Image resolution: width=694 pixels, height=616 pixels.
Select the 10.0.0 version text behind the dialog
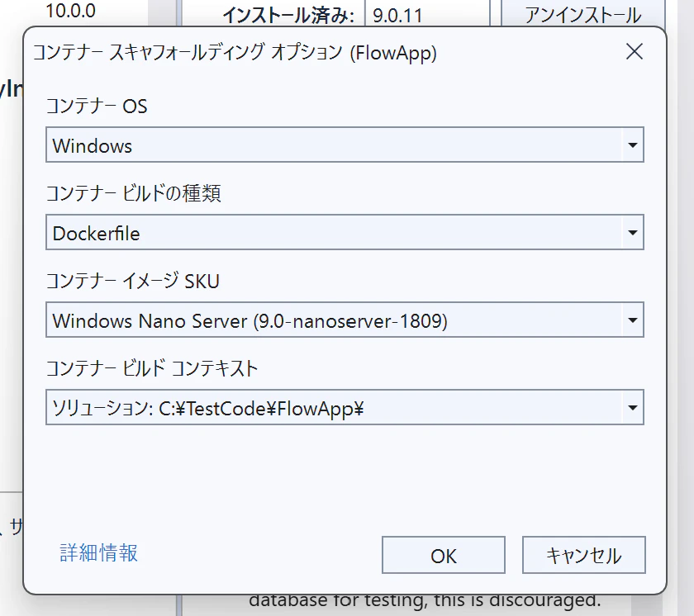pyautogui.click(x=71, y=11)
